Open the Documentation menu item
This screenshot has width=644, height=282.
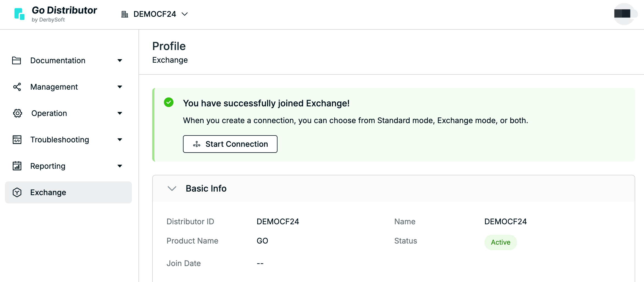[x=68, y=60]
